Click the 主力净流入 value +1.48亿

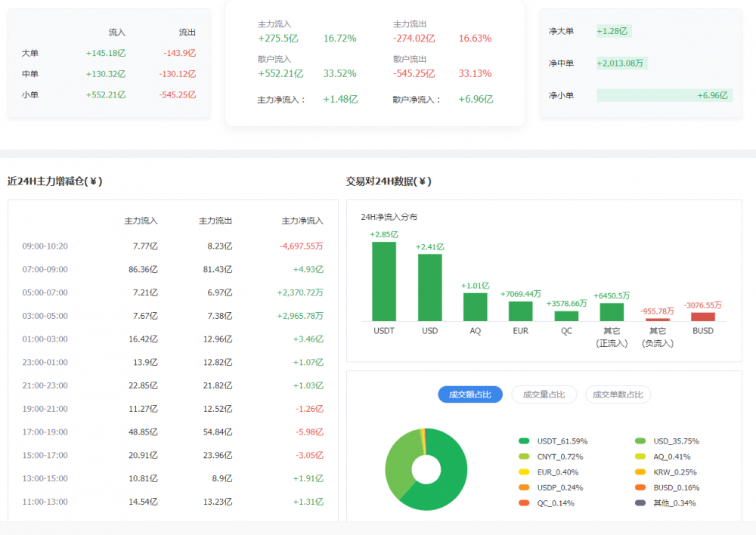click(x=340, y=98)
